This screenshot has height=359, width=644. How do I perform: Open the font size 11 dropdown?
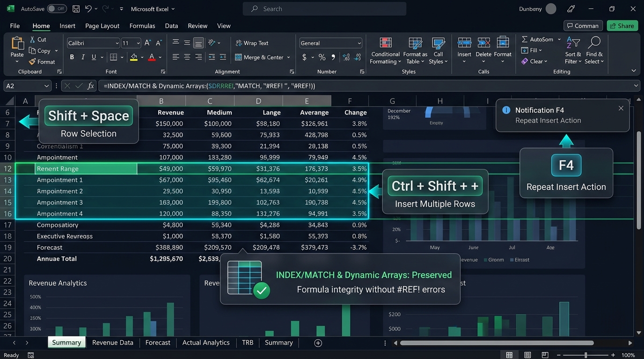click(138, 43)
